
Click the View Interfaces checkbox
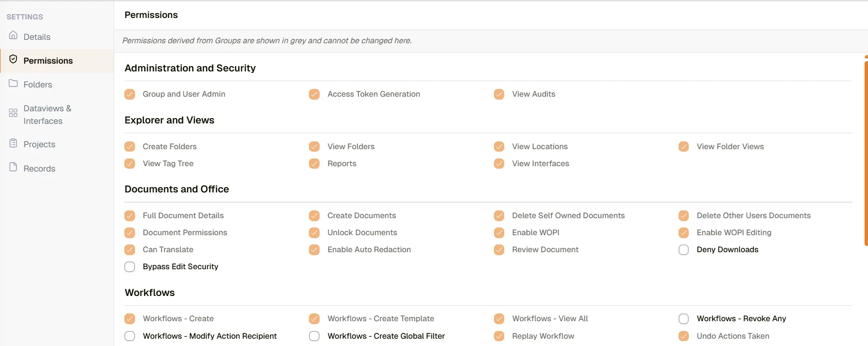pos(499,164)
